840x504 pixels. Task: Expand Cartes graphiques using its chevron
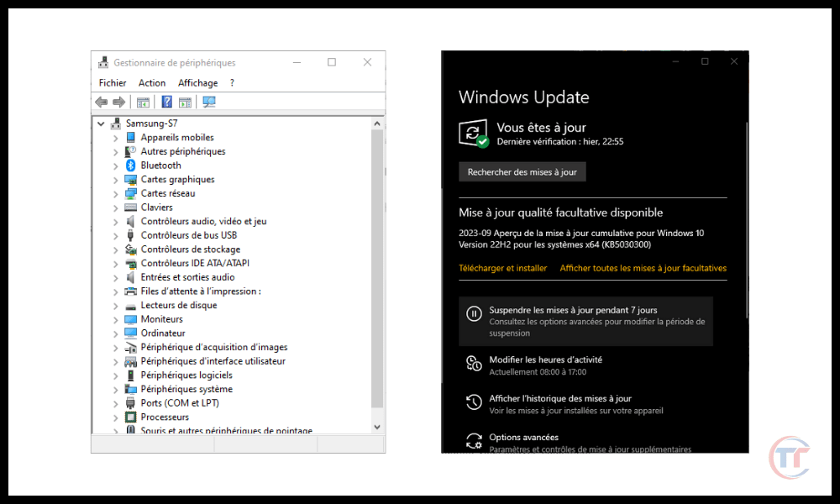point(116,180)
